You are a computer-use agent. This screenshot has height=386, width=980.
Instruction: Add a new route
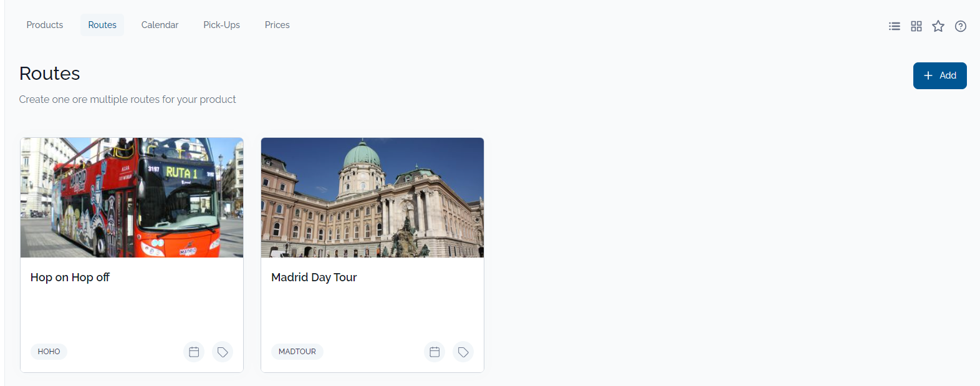tap(939, 75)
